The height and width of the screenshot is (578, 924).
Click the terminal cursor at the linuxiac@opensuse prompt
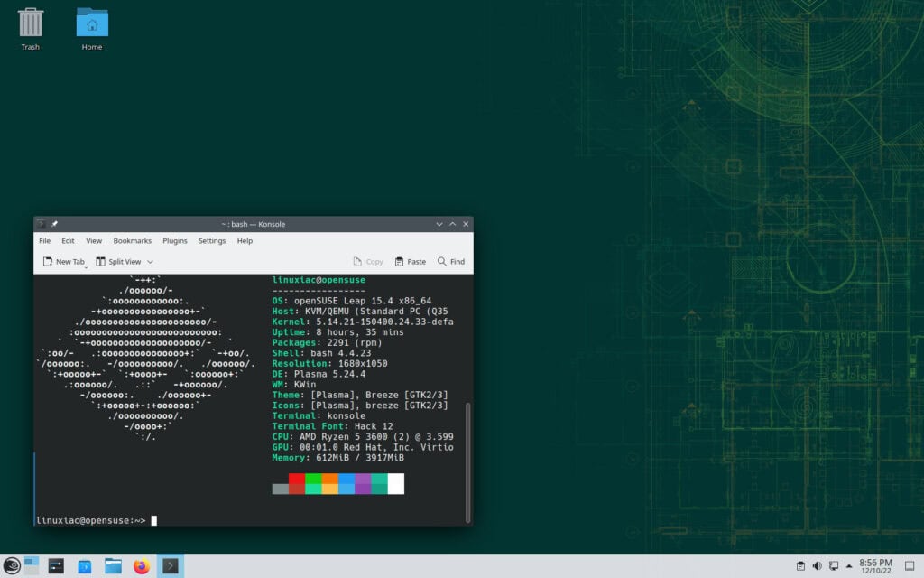pos(153,520)
